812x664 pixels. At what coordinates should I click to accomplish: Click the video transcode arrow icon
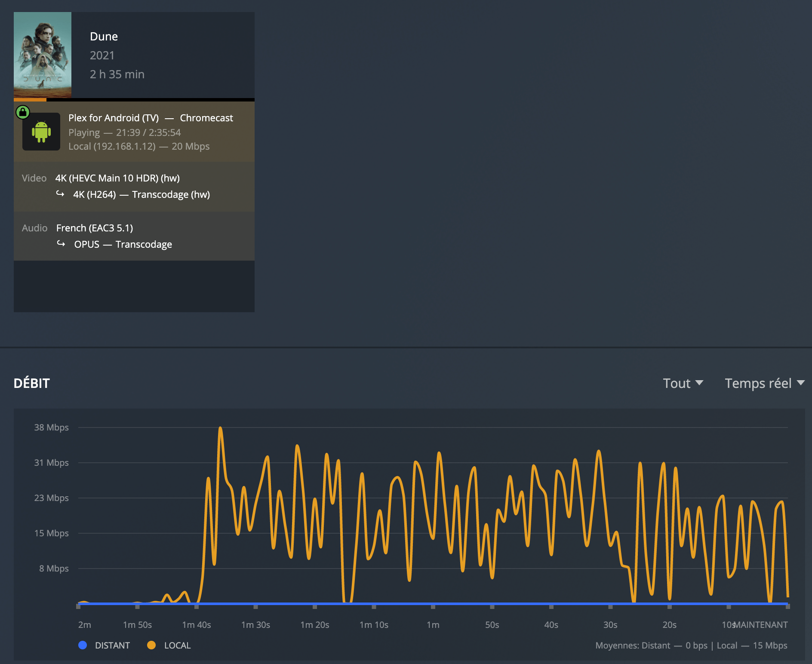coord(60,194)
